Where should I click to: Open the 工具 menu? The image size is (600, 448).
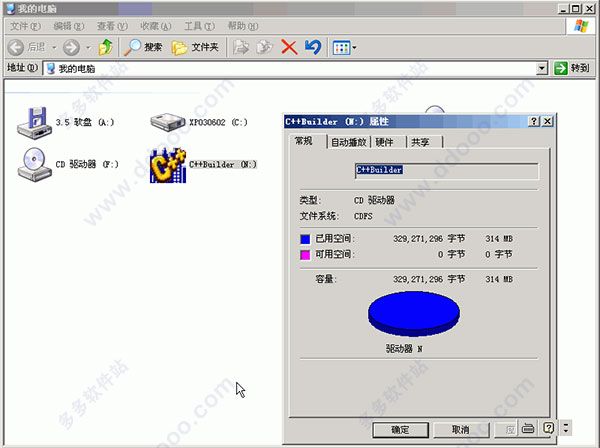[199, 26]
